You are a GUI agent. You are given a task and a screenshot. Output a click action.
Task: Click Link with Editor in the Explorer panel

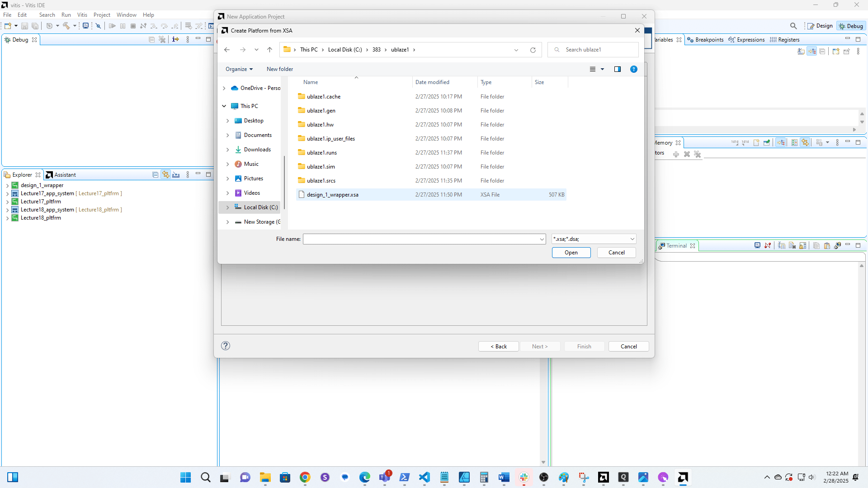(x=166, y=175)
